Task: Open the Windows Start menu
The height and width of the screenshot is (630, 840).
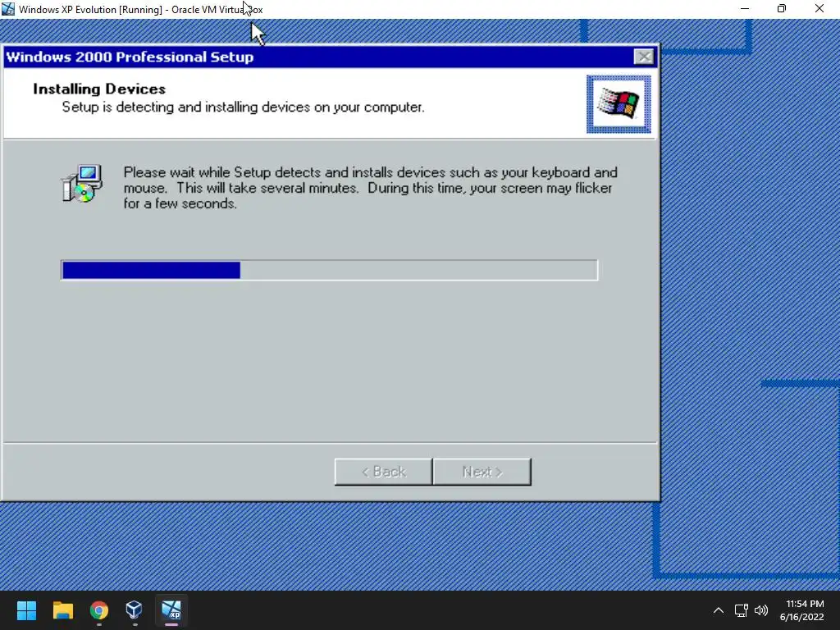Action: [26, 610]
